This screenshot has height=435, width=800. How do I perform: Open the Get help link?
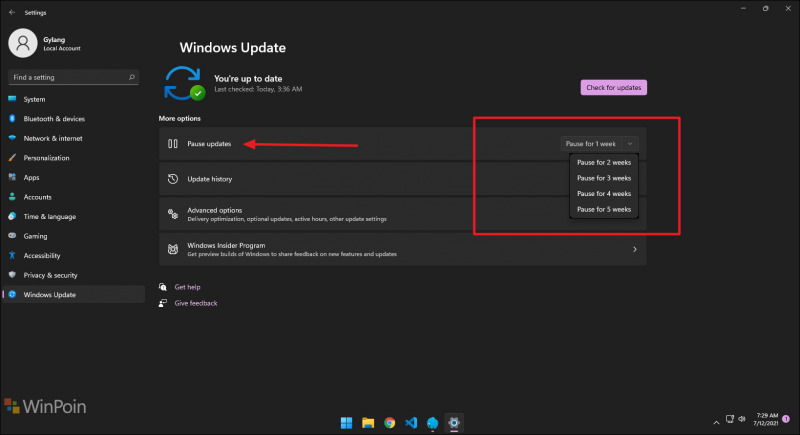pos(187,287)
